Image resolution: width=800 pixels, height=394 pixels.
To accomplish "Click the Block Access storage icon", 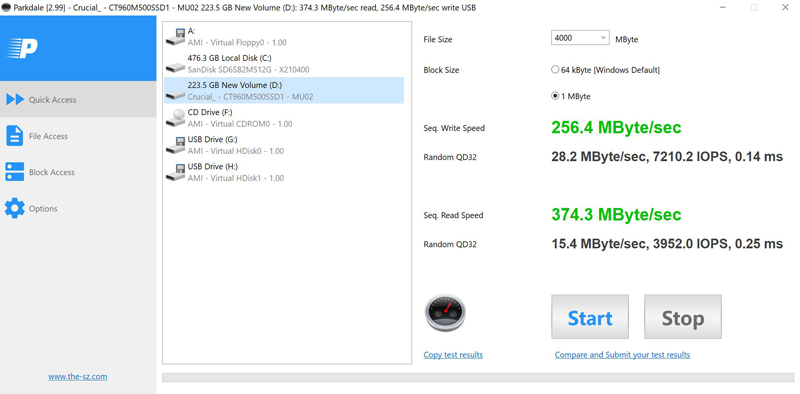I will tap(14, 172).
